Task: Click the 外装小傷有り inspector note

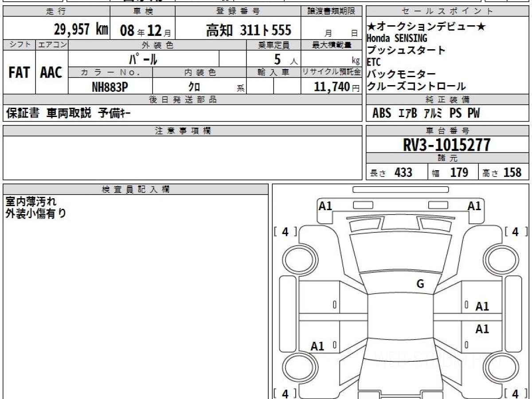Action: tap(35, 213)
